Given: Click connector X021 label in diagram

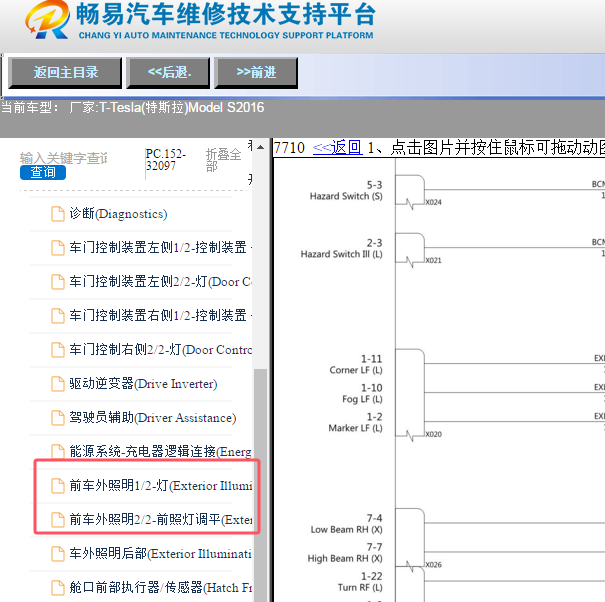Looking at the screenshot, I should pyautogui.click(x=433, y=260).
